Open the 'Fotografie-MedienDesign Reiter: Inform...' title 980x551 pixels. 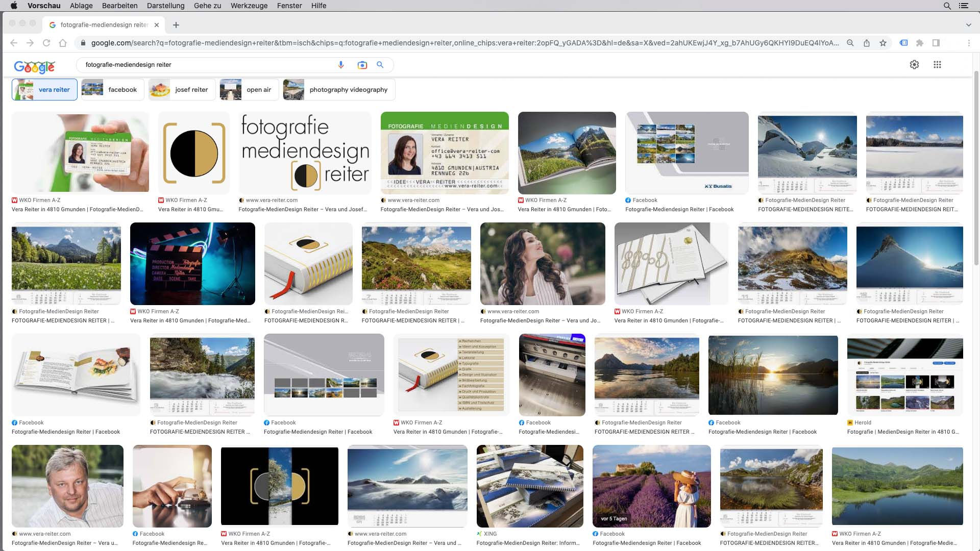(528, 543)
